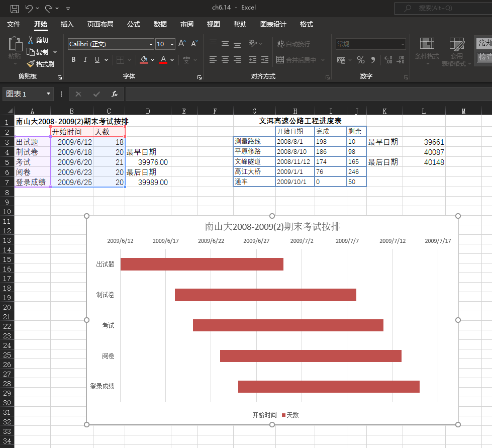This screenshot has height=448, width=492.
Task: Decrease the cell indent
Action: (253, 60)
